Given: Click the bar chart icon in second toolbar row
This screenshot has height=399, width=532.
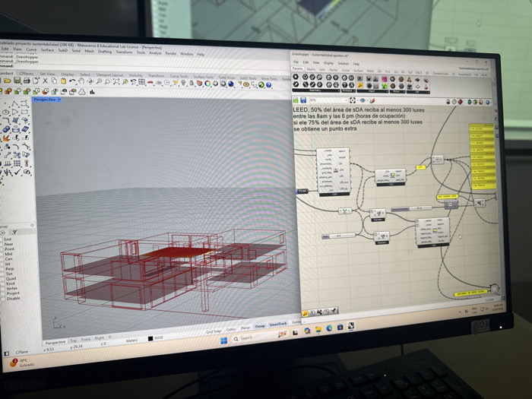Looking at the screenshot, I should click(x=92, y=92).
